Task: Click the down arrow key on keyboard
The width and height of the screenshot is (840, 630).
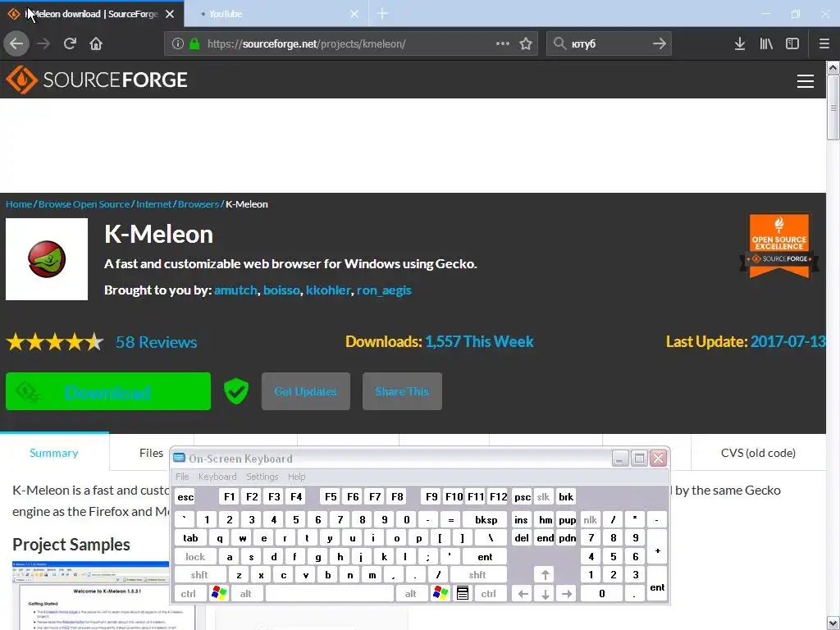Action: pos(545,594)
